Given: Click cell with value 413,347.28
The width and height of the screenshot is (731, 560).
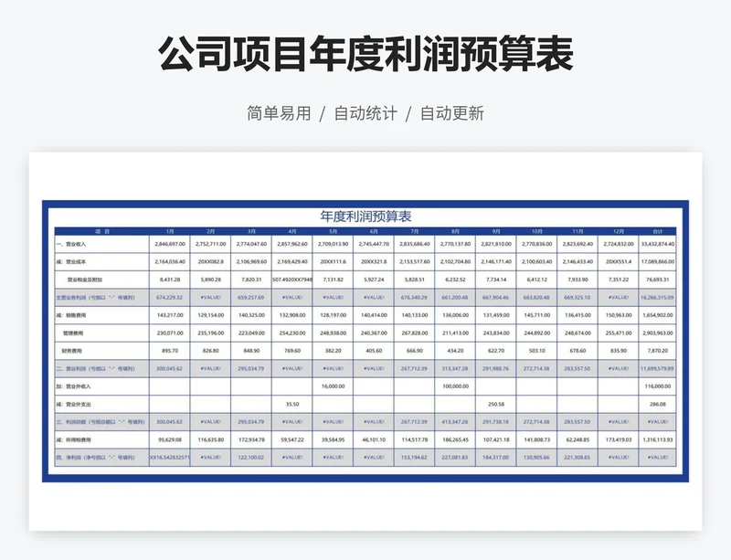Looking at the screenshot, I should [x=455, y=422].
